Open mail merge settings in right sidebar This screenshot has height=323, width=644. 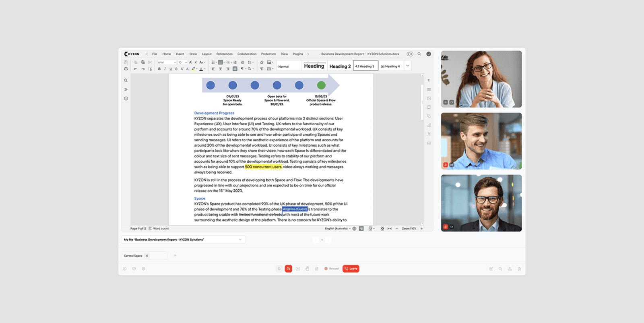pos(429,143)
